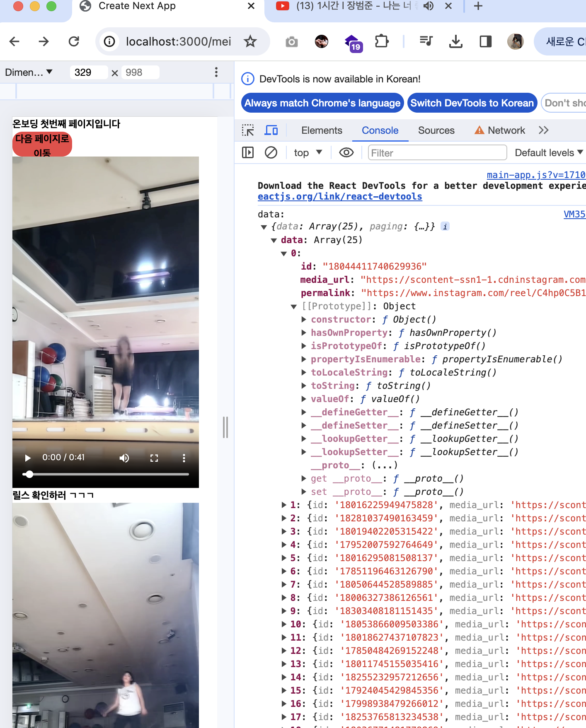Click the browser back arrow
Viewport: 586px width, 728px height.
[x=15, y=41]
